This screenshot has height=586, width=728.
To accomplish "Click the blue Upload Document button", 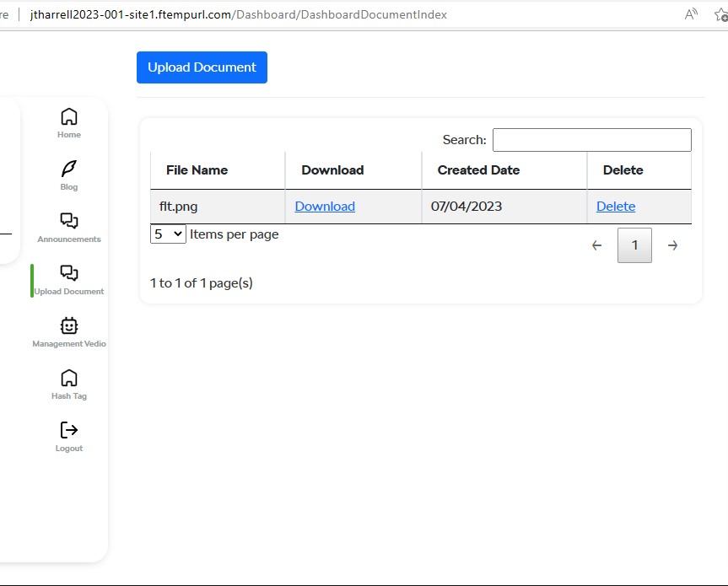I will tap(202, 67).
